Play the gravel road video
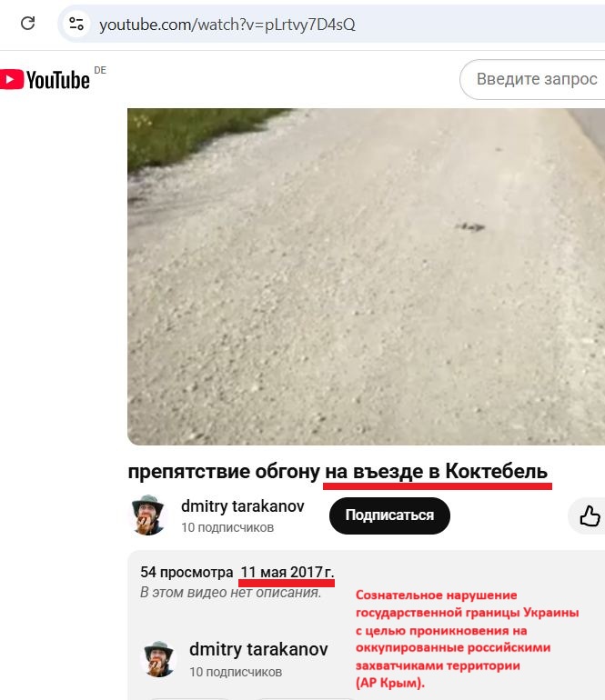Image resolution: width=605 pixels, height=700 pixels. point(366,276)
